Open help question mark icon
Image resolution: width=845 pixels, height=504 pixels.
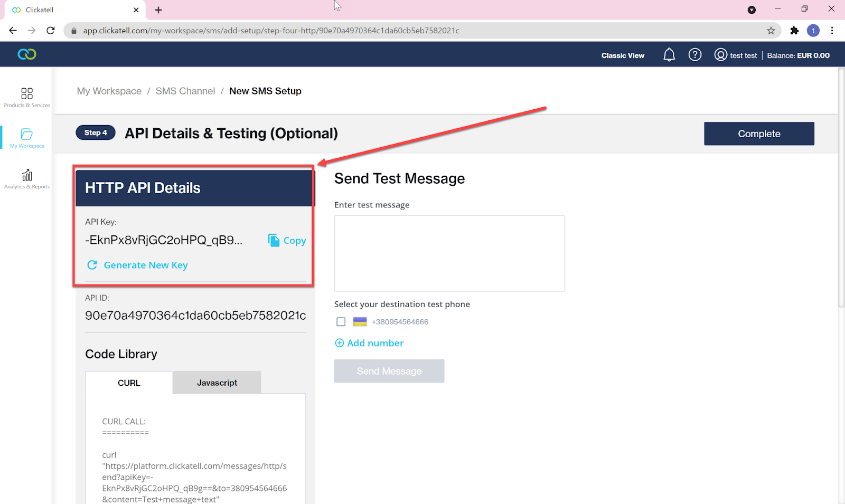[695, 55]
